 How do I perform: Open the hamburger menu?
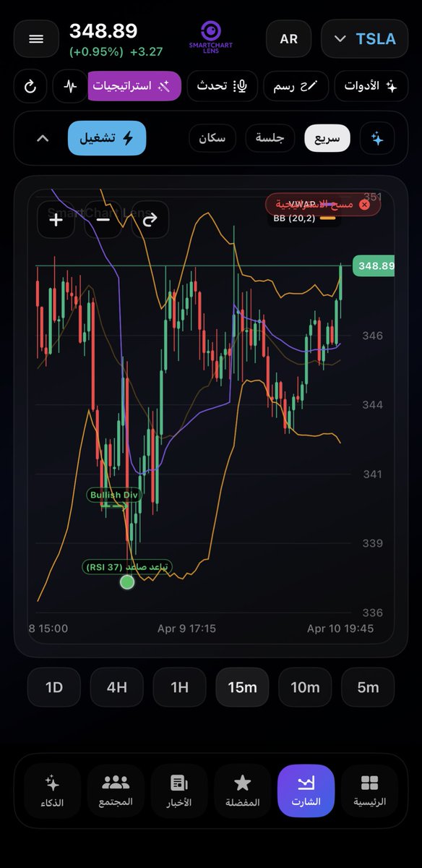[x=36, y=39]
